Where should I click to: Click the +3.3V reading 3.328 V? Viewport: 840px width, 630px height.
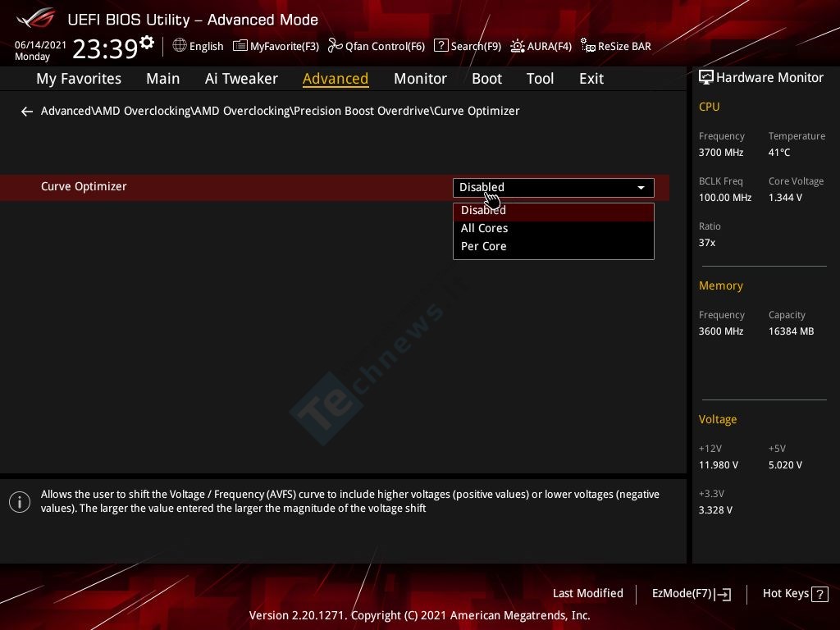pyautogui.click(x=715, y=510)
